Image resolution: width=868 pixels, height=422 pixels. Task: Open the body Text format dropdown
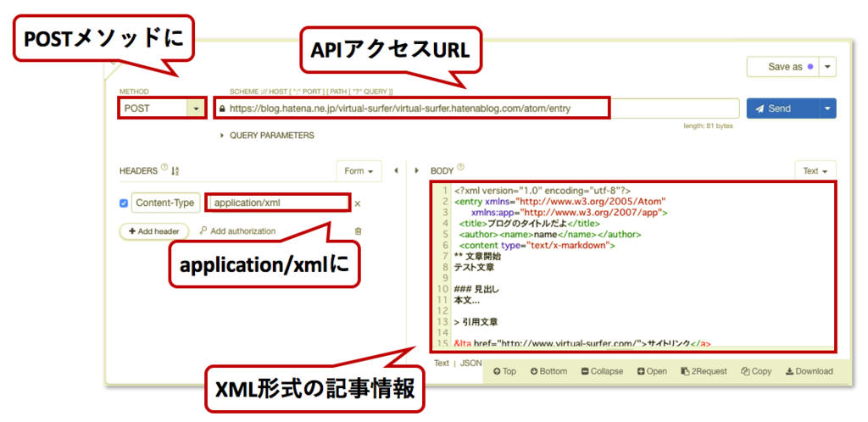[x=815, y=171]
